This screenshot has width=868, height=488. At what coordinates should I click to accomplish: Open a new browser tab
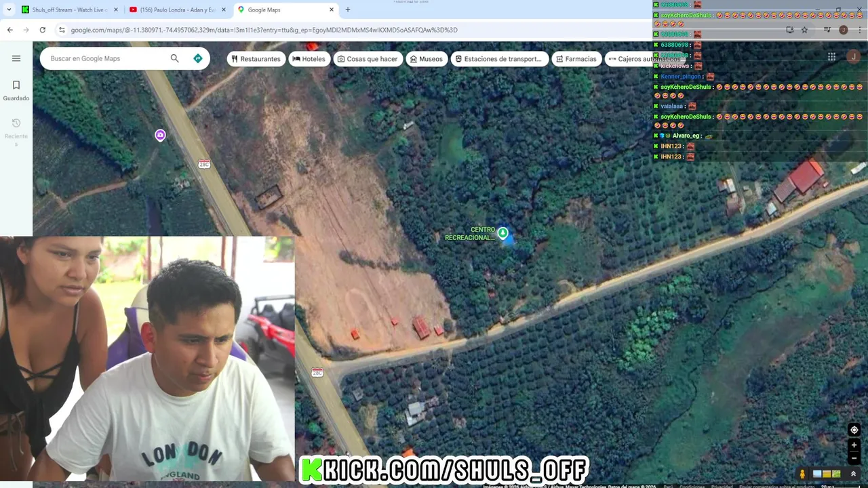[x=348, y=9]
